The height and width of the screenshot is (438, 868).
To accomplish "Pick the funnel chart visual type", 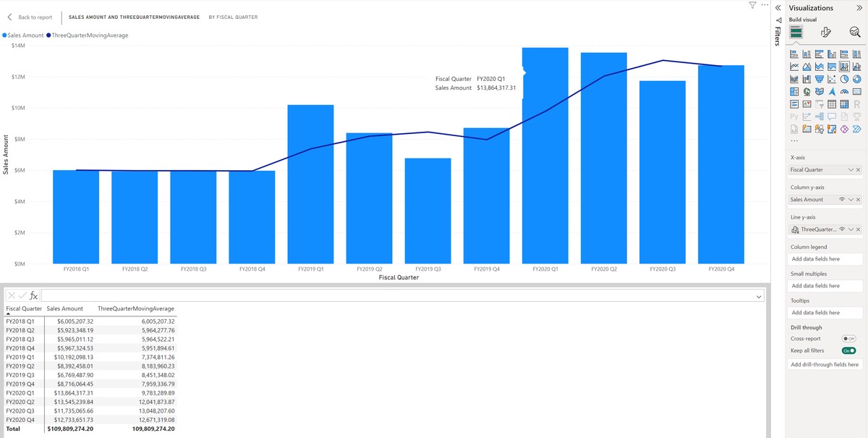I will click(x=820, y=79).
